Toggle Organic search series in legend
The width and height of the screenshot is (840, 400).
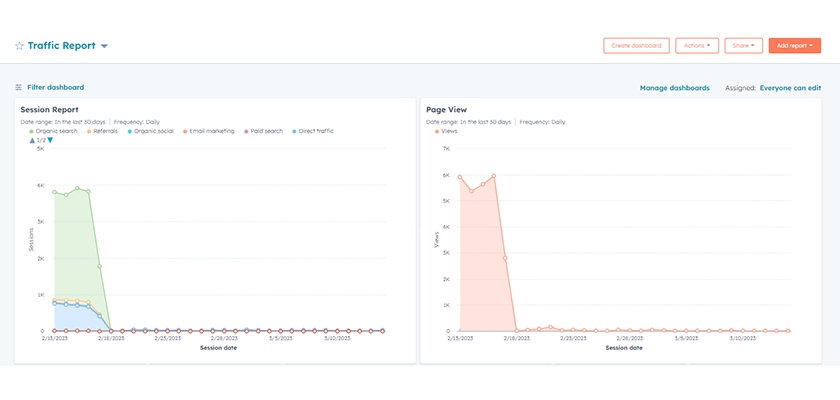(56, 131)
